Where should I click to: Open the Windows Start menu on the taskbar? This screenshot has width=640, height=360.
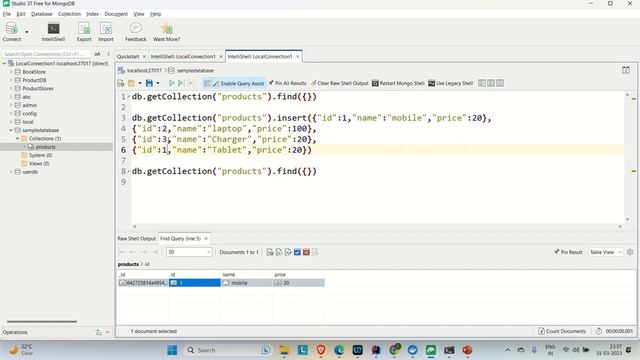pos(172,350)
